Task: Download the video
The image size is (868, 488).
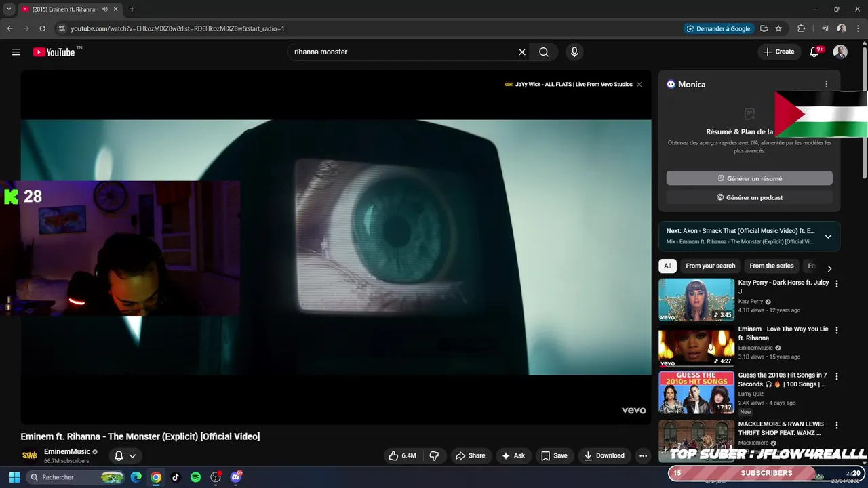Action: pos(604,455)
